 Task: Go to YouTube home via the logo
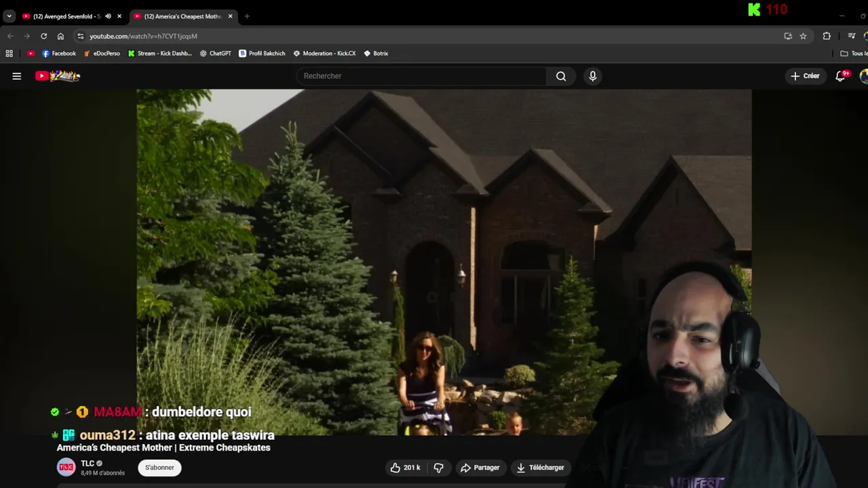click(58, 76)
